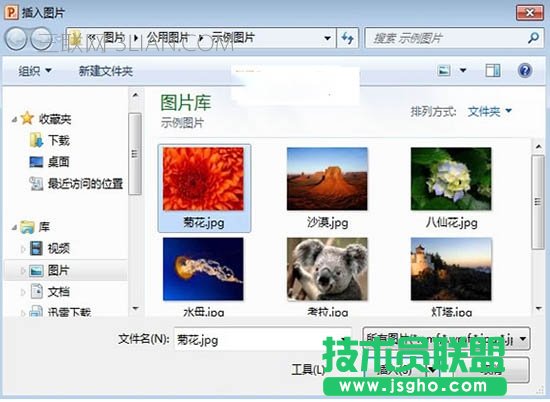Open help with the question mark icon

[525, 71]
